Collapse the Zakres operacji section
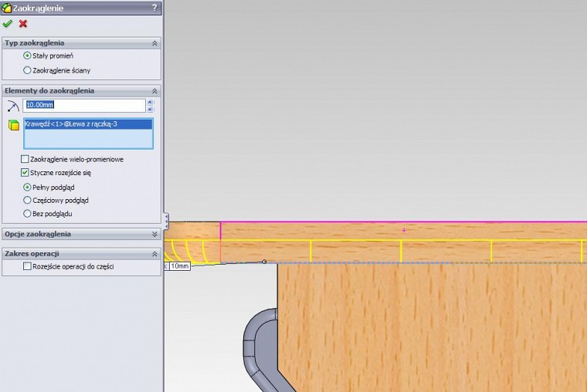This screenshot has width=587, height=392. (x=154, y=254)
